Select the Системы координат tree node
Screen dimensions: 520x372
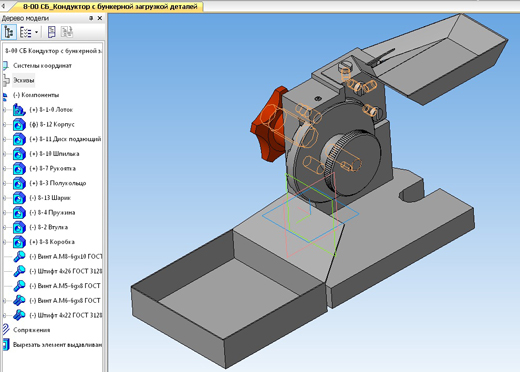pyautogui.click(x=42, y=66)
